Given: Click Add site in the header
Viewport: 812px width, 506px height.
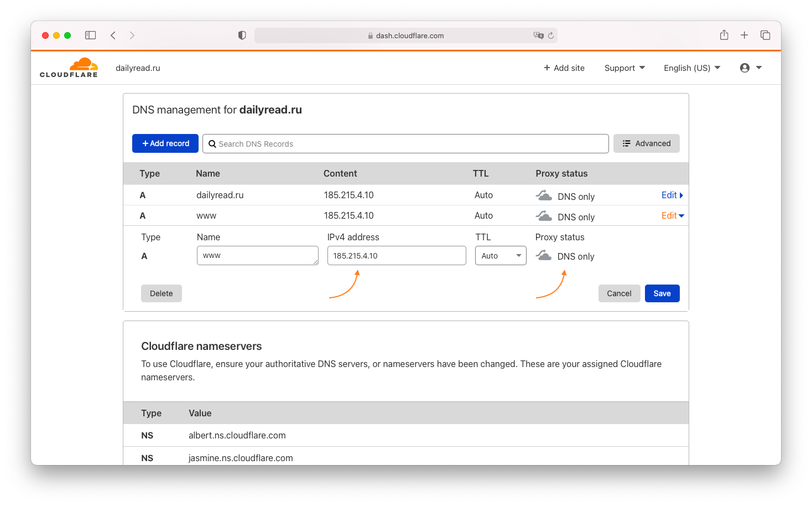Looking at the screenshot, I should (564, 68).
